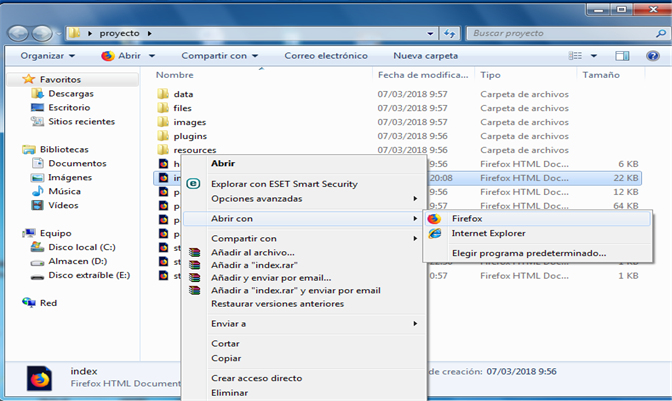
Task: Click the Red network icon
Action: (x=28, y=302)
